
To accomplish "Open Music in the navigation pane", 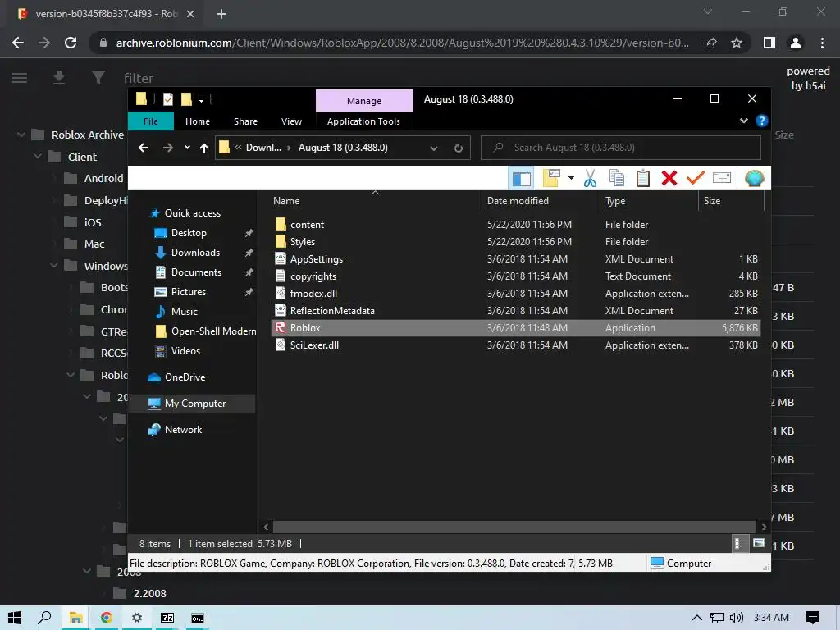I will coord(184,311).
